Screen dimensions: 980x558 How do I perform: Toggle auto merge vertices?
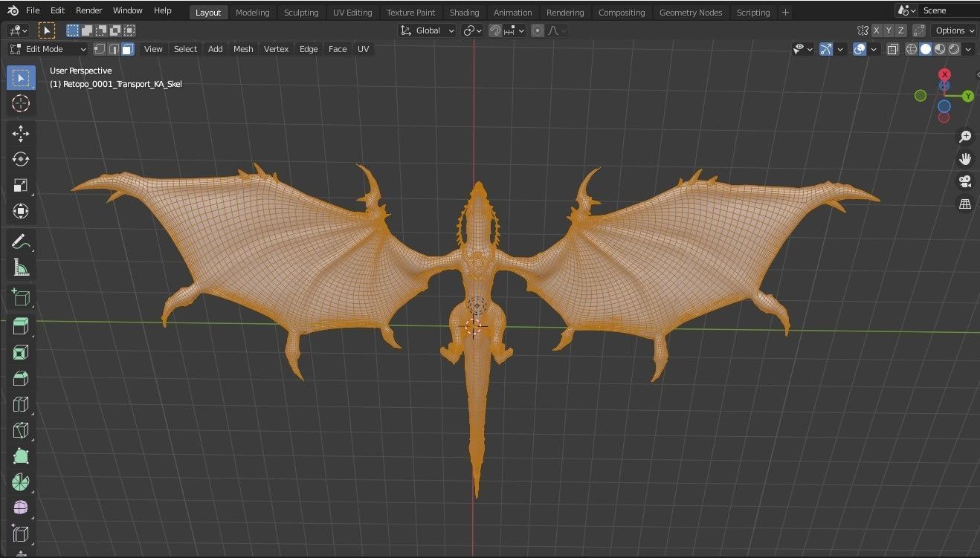[x=920, y=30]
